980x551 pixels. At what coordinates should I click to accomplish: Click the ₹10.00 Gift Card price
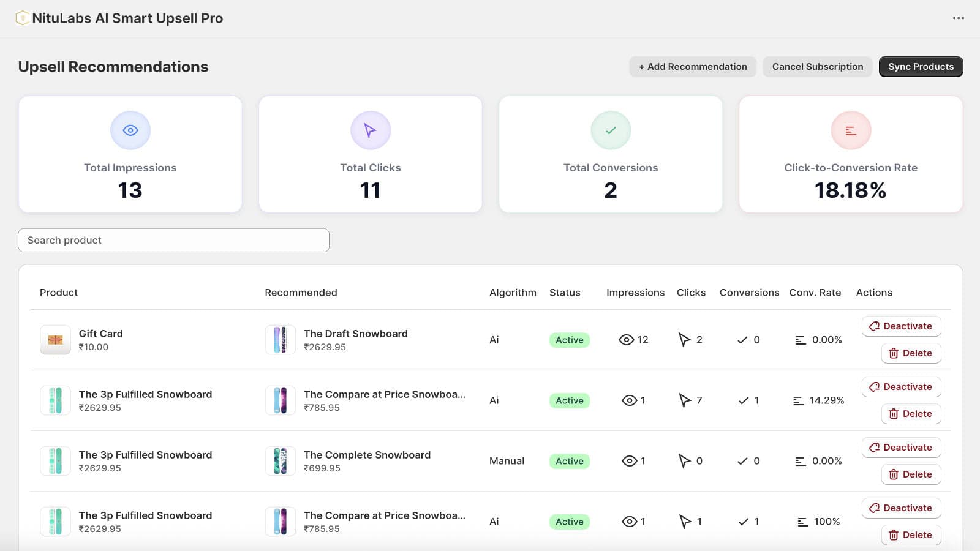click(x=94, y=347)
